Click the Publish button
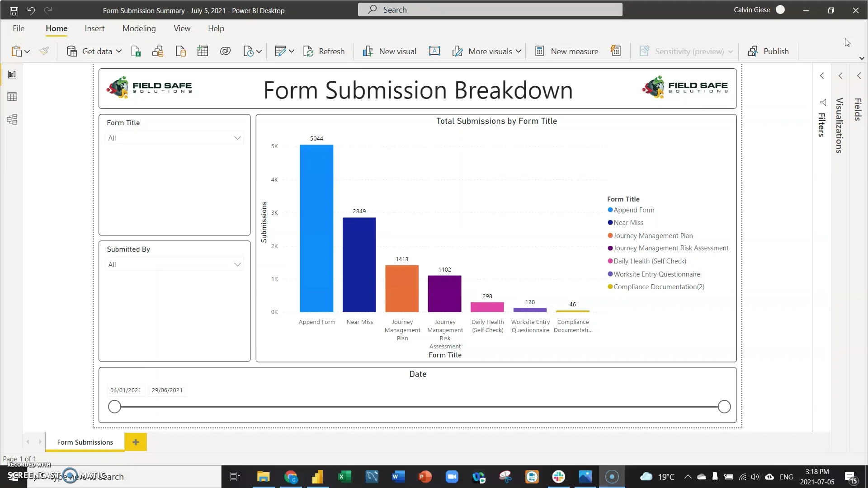The width and height of the screenshot is (868, 488). click(768, 52)
